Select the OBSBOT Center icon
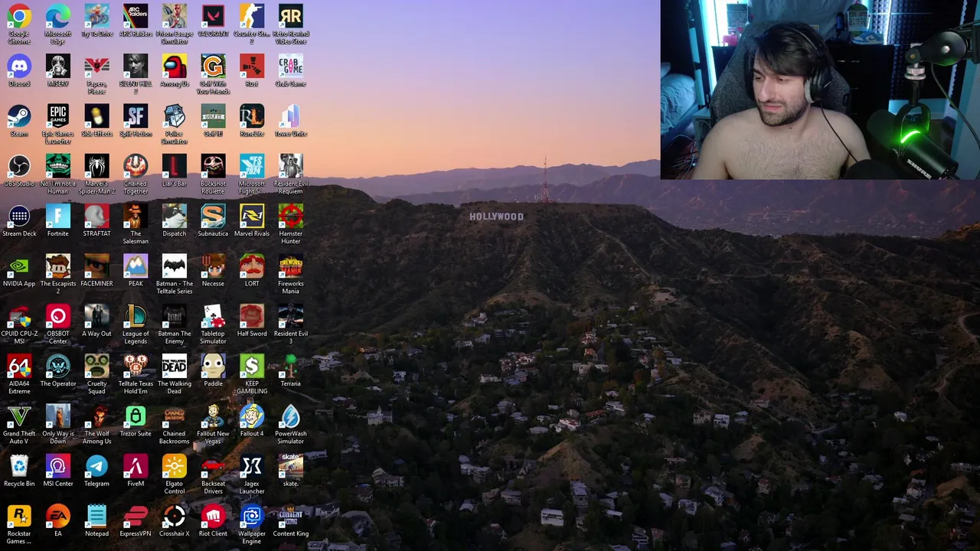The width and height of the screenshot is (980, 551). click(x=58, y=323)
